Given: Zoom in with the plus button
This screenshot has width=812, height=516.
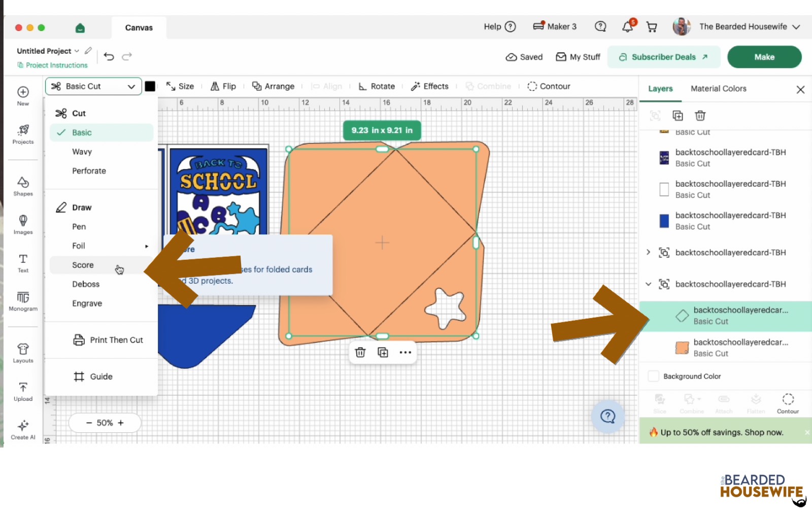Looking at the screenshot, I should (121, 423).
